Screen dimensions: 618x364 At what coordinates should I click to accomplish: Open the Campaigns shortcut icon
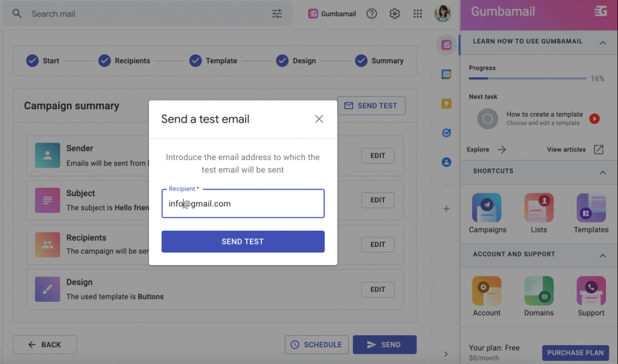(487, 208)
